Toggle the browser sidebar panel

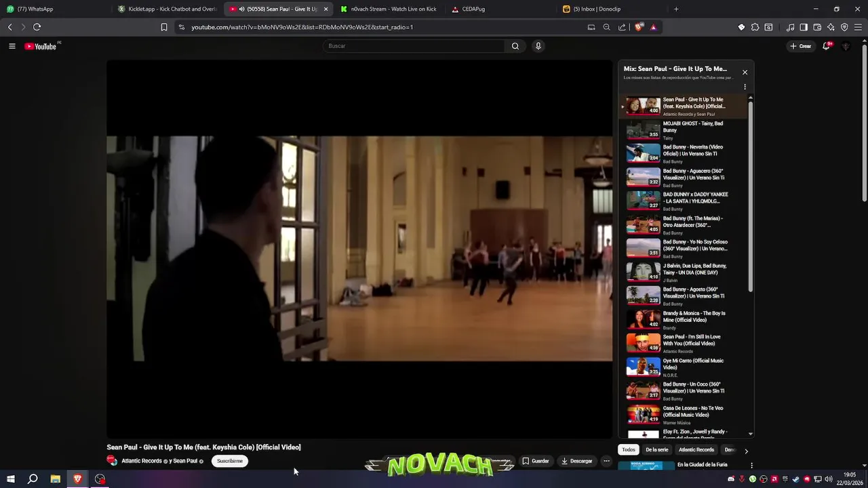coord(804,27)
